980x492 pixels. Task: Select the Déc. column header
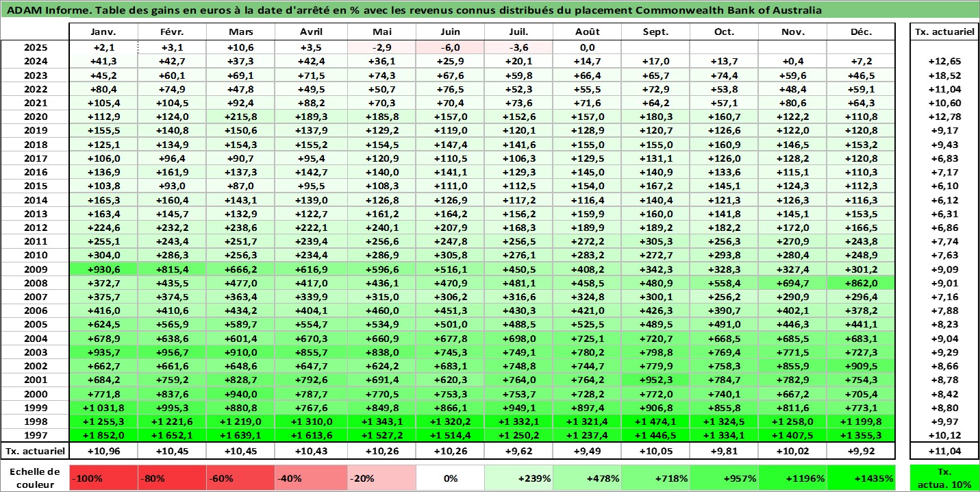[861, 32]
